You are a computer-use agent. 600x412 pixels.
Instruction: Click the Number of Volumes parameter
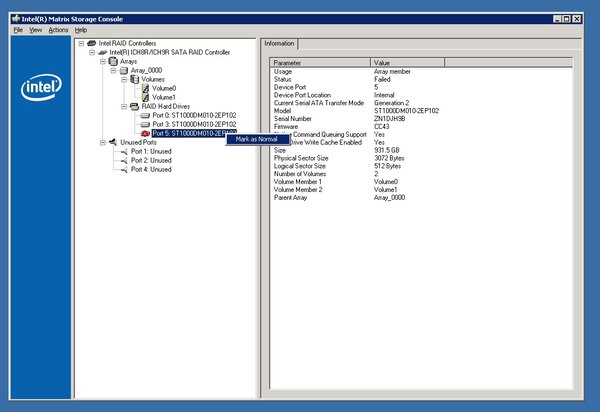pyautogui.click(x=300, y=174)
